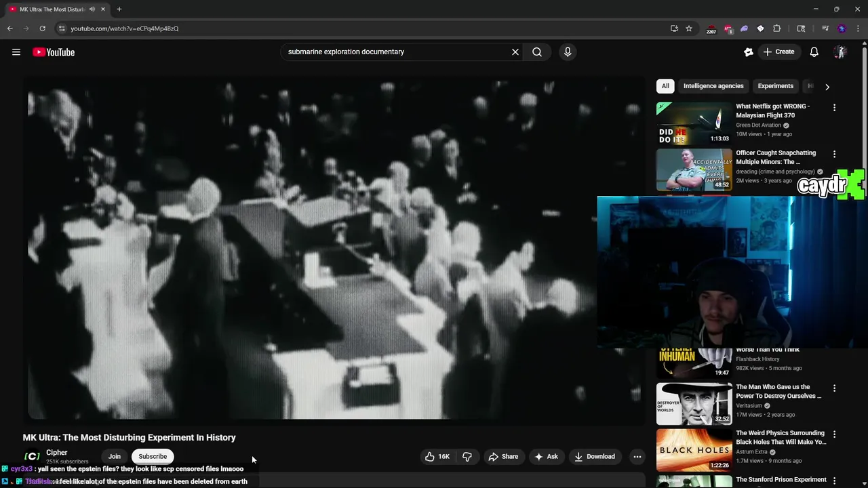Open the Chrome profile avatar
The width and height of the screenshot is (868, 488).
click(842, 28)
